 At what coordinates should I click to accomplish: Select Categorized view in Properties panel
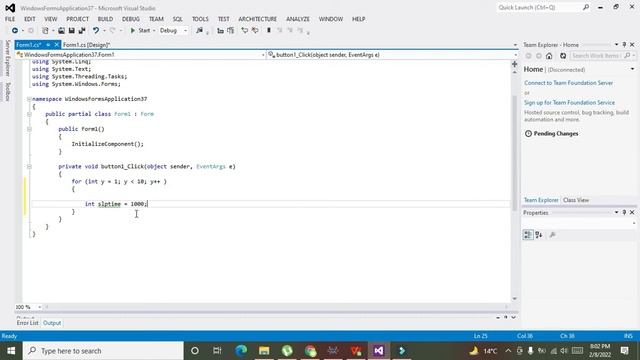(x=528, y=235)
